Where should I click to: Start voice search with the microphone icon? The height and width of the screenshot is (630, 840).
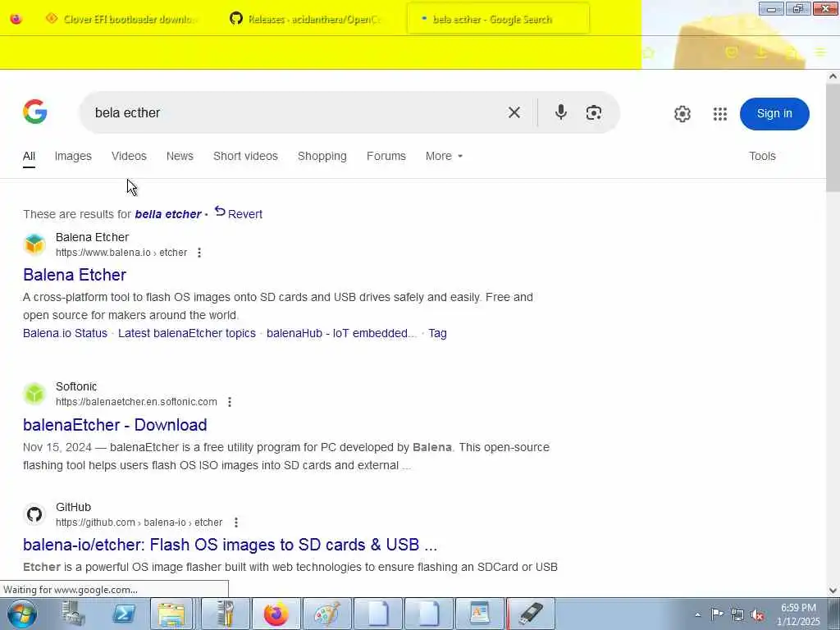pos(561,112)
